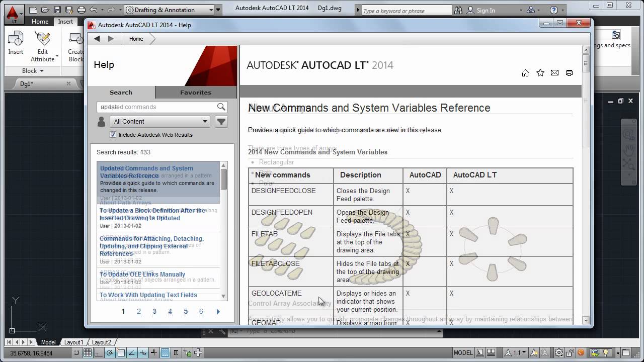
Task: Go forward in Help window navigation
Action: coord(111,39)
